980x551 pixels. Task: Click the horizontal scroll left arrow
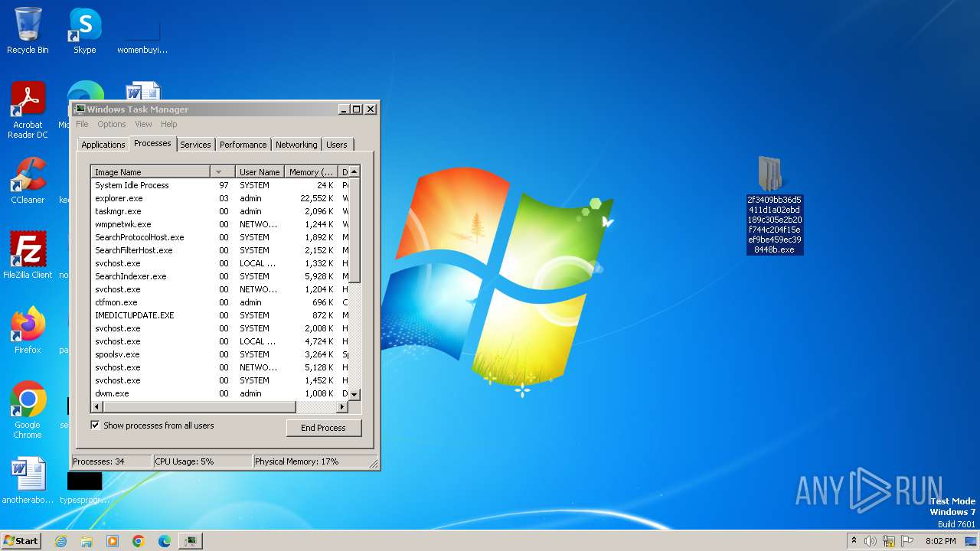click(97, 406)
